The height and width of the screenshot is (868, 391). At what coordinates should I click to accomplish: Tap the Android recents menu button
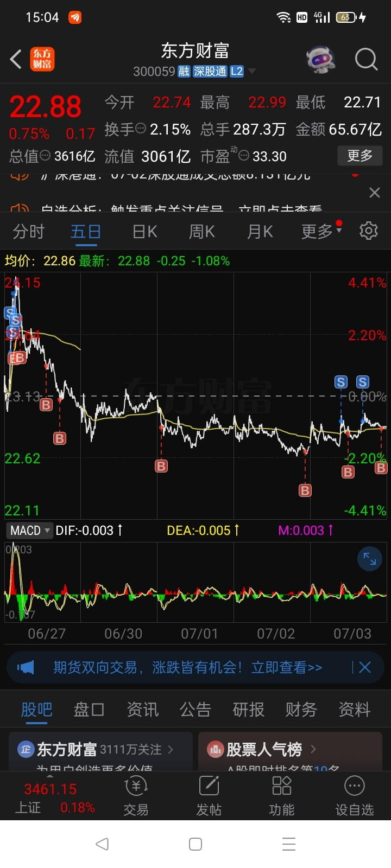[289, 844]
